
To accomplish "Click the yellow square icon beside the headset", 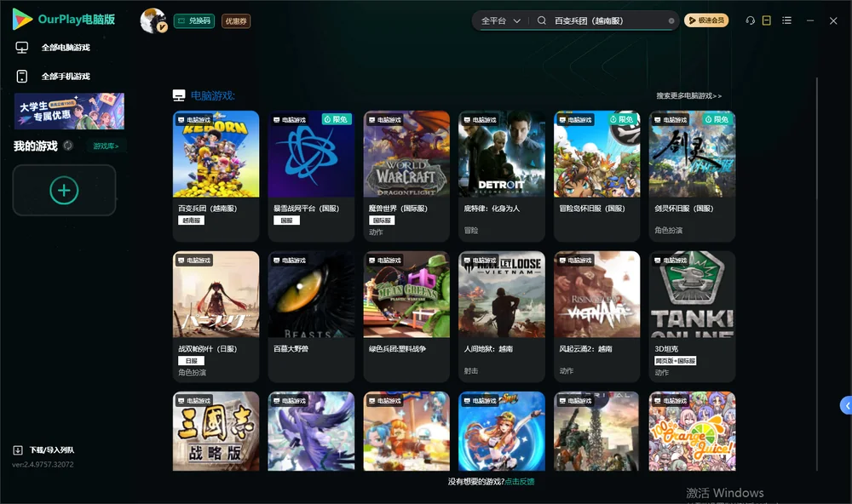I will (x=767, y=20).
